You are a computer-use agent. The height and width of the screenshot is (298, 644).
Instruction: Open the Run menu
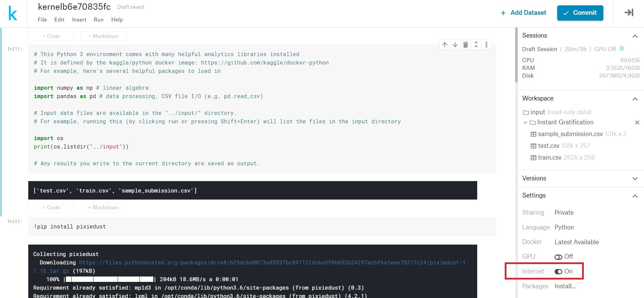pyautogui.click(x=99, y=20)
